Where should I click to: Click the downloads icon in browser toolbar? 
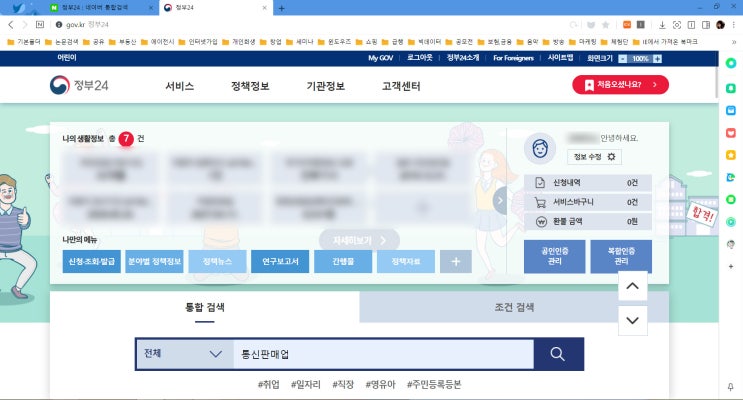tap(662, 25)
